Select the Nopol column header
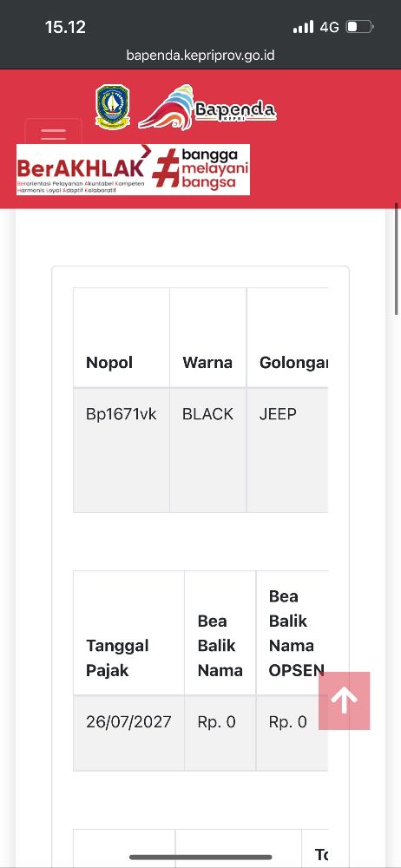 pyautogui.click(x=122, y=338)
